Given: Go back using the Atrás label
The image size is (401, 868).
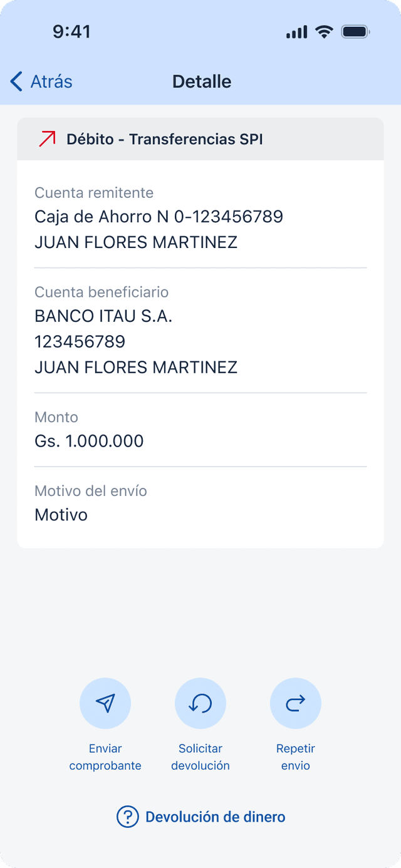Looking at the screenshot, I should pos(51,81).
